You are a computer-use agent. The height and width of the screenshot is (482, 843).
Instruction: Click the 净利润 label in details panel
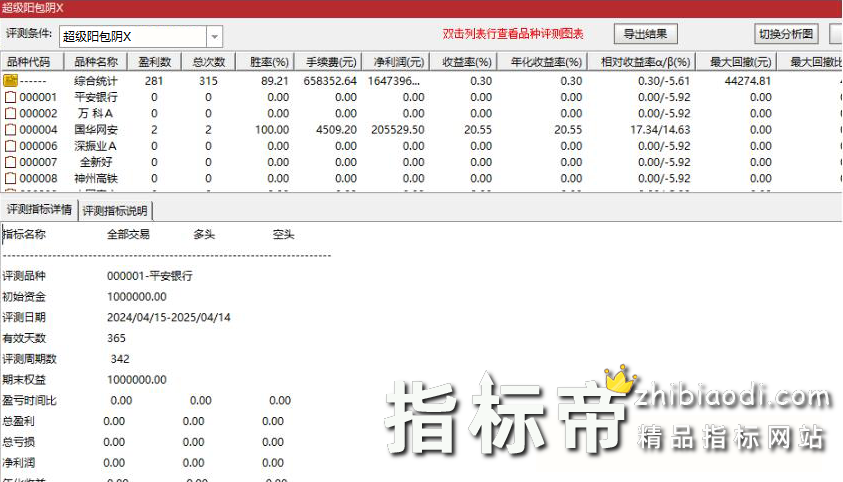pyautogui.click(x=18, y=463)
